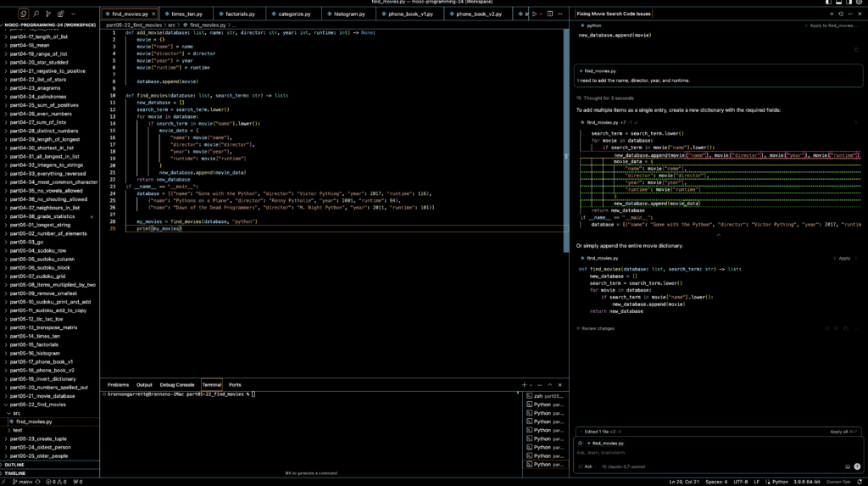Open the Extensions view icon
This screenshot has height=486, width=868.
(61, 14)
